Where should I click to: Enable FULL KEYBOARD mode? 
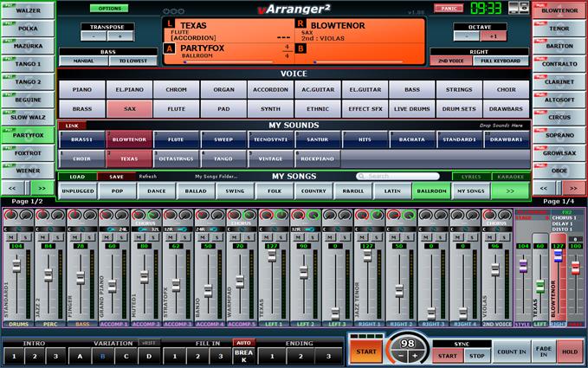499,61
